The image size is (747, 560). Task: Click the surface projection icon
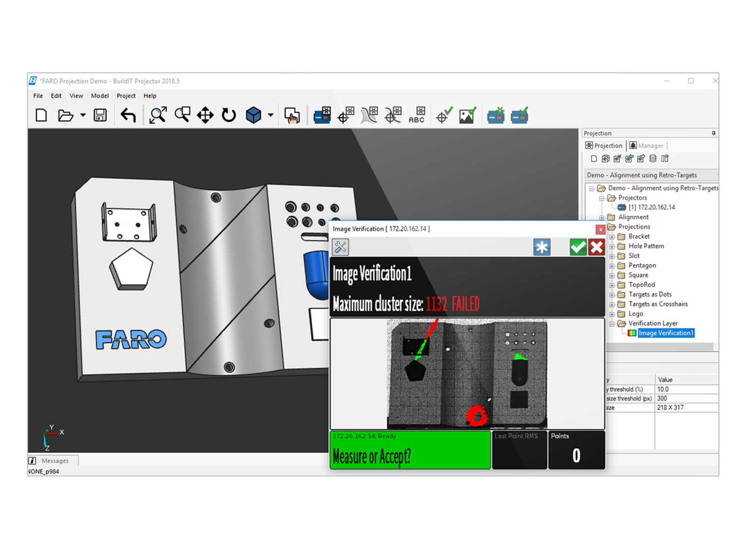point(369,115)
